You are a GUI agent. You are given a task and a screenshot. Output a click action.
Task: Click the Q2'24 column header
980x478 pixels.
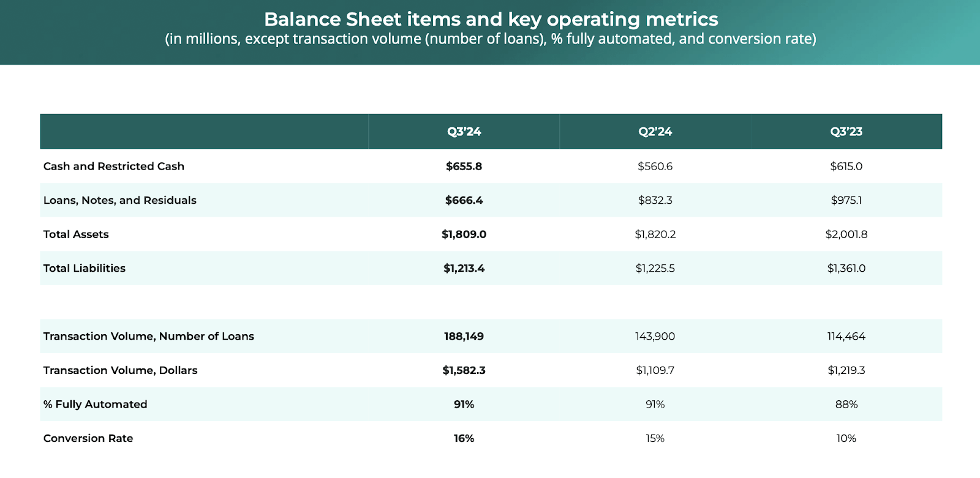coord(655,132)
